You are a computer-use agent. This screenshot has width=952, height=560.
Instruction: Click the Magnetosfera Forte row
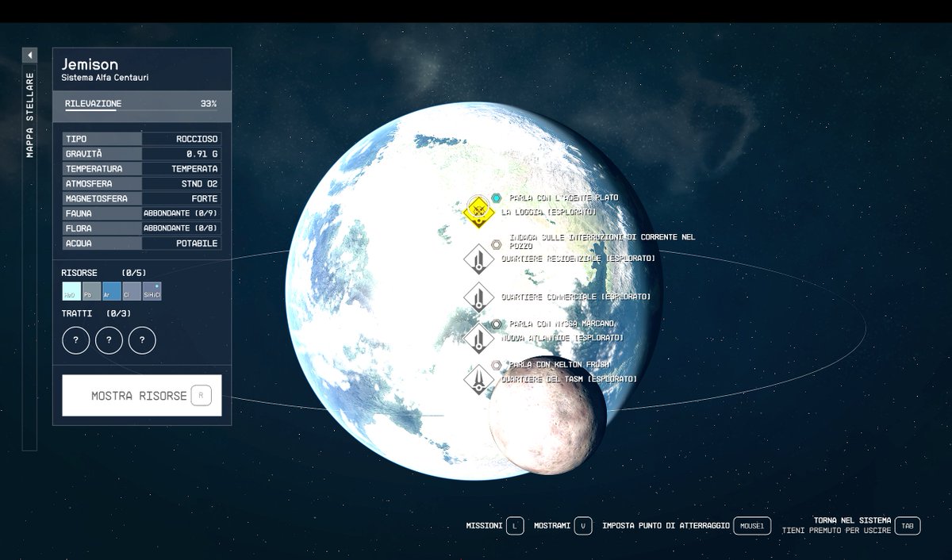[x=142, y=198]
